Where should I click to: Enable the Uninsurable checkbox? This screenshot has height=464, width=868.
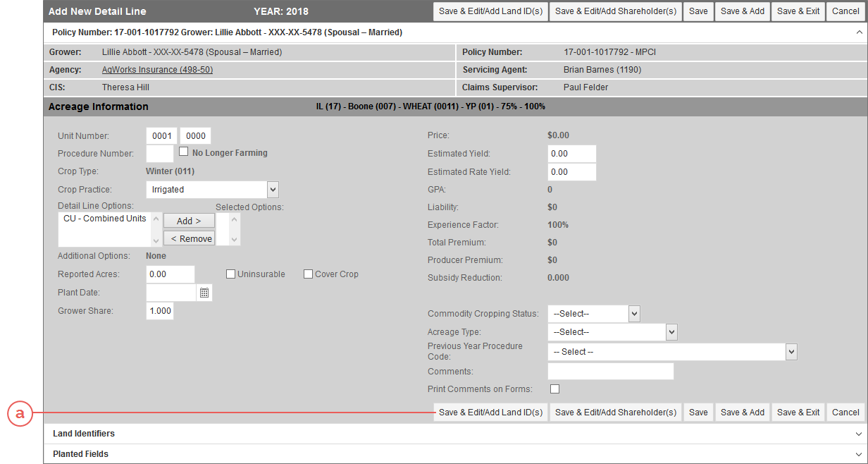click(x=230, y=274)
